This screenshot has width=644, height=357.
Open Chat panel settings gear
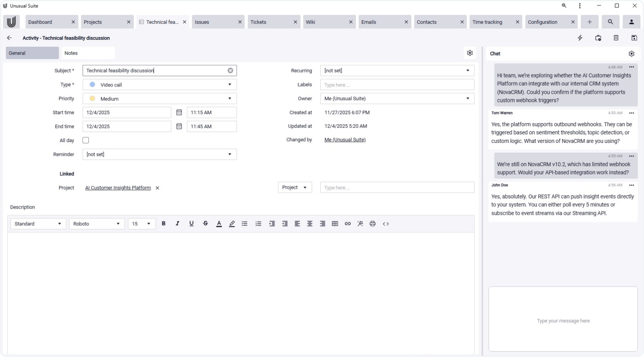pos(631,54)
